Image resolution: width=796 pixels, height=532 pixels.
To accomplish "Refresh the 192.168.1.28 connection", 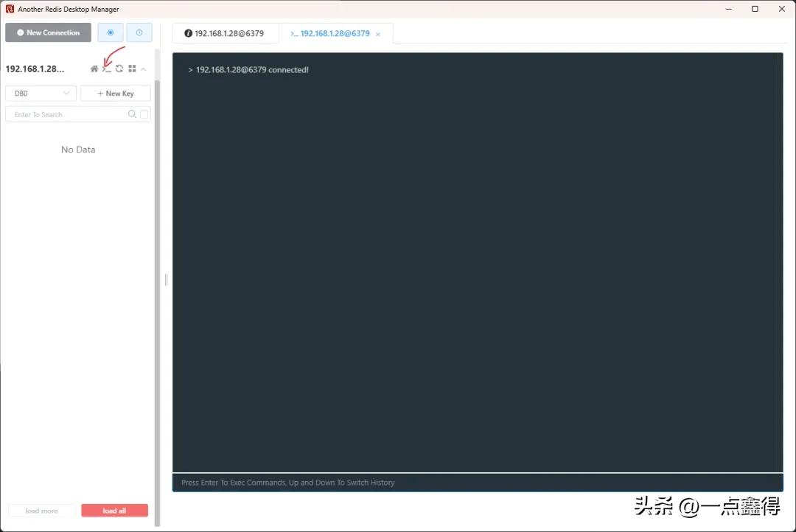I will click(x=119, y=69).
